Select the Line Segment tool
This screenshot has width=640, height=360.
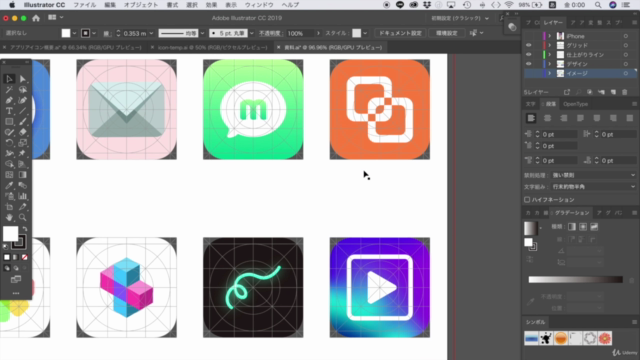pos(22,111)
